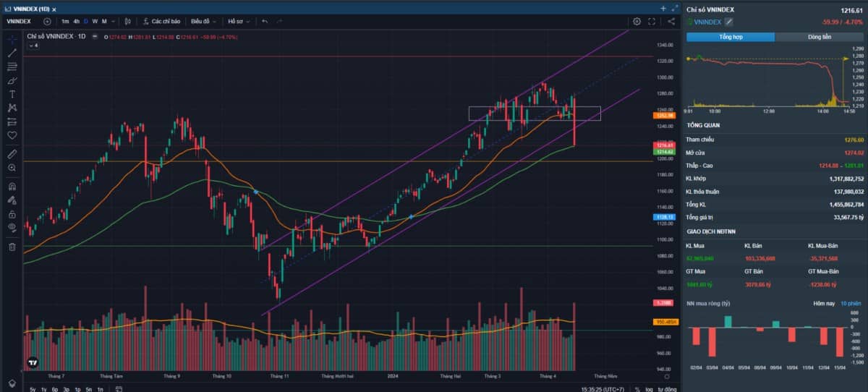This screenshot has height=392, width=868.
Task: Toggle percent scale on price axis
Action: [637, 389]
